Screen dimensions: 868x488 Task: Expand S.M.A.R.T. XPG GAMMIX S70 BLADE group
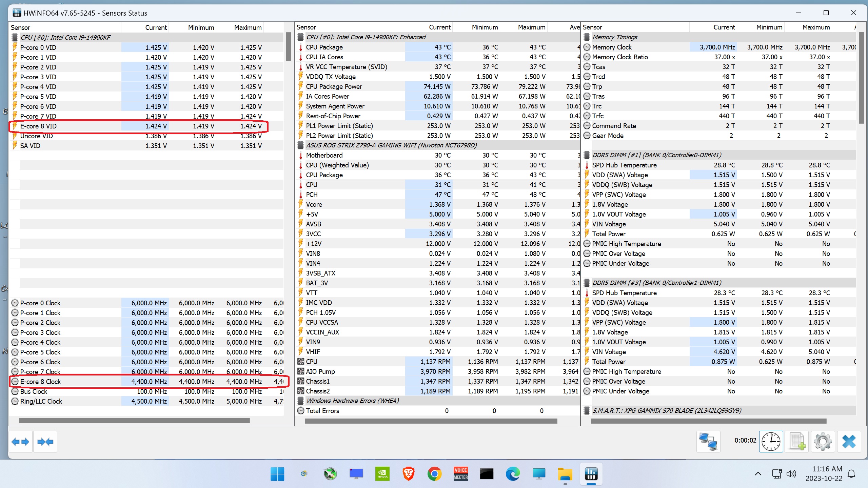pos(587,410)
